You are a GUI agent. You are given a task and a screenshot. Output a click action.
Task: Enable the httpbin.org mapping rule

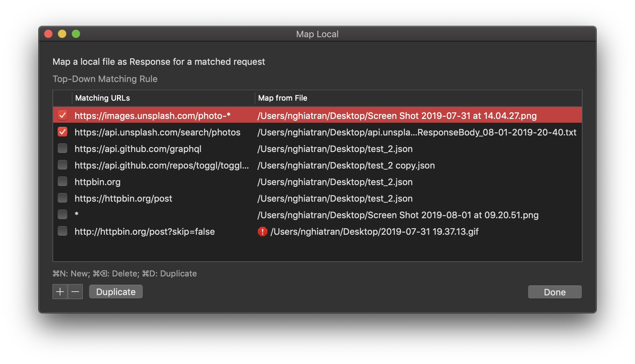(x=62, y=181)
